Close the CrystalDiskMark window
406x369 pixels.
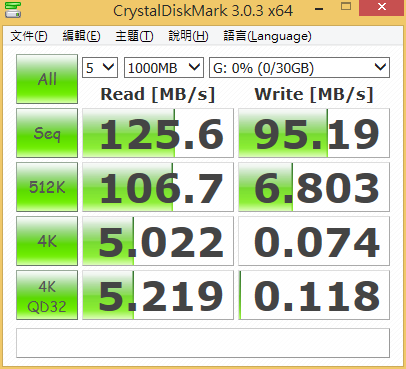[x=382, y=7]
